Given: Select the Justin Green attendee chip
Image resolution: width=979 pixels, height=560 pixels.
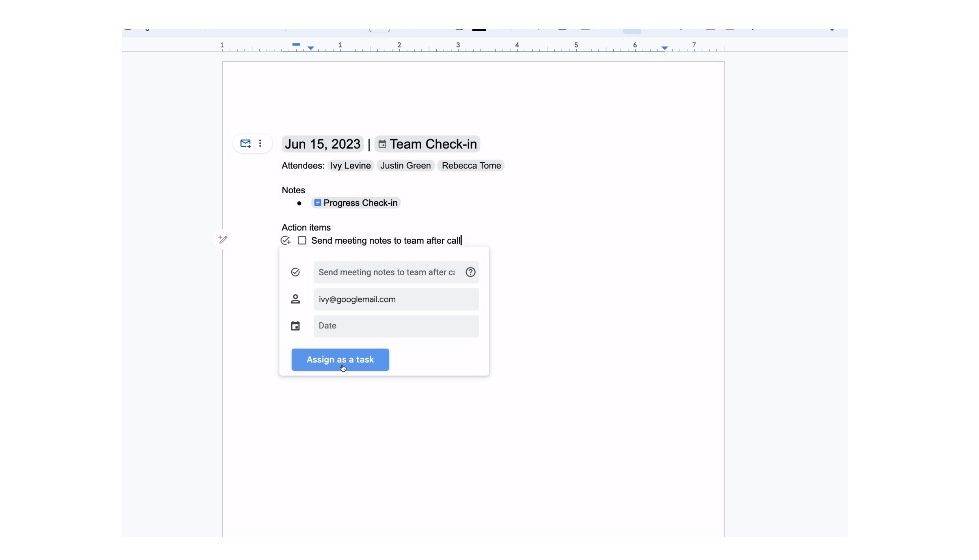Looking at the screenshot, I should 406,165.
